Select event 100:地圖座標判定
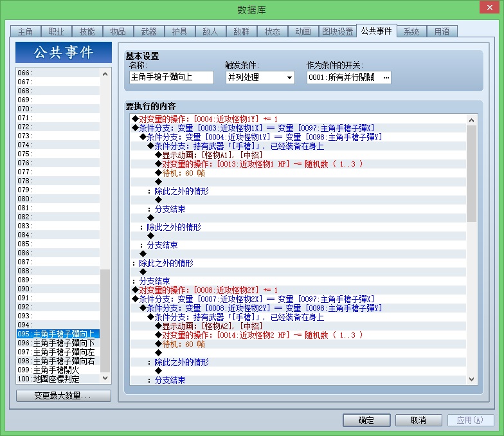Image resolution: width=504 pixels, height=436 pixels. (x=58, y=379)
